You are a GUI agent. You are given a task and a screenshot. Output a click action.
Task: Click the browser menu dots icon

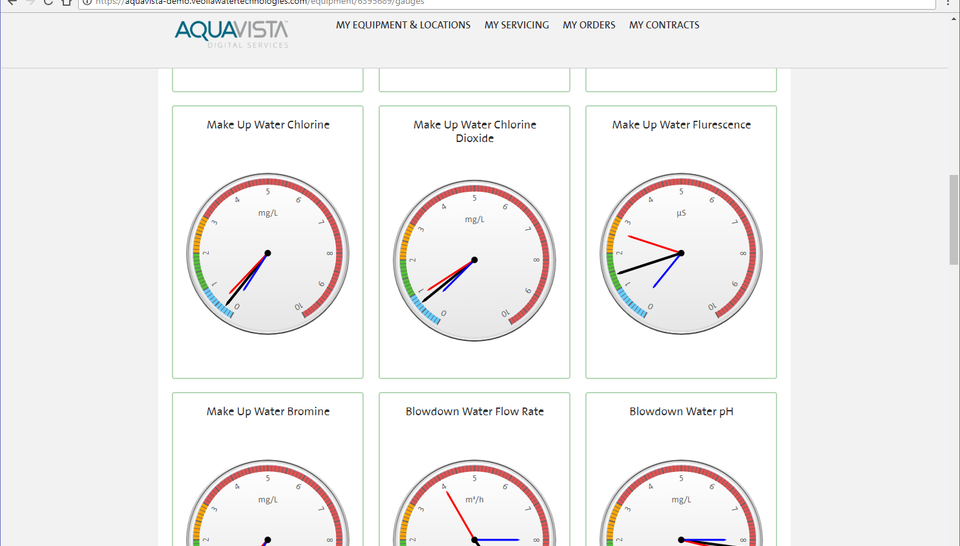coord(949,2)
